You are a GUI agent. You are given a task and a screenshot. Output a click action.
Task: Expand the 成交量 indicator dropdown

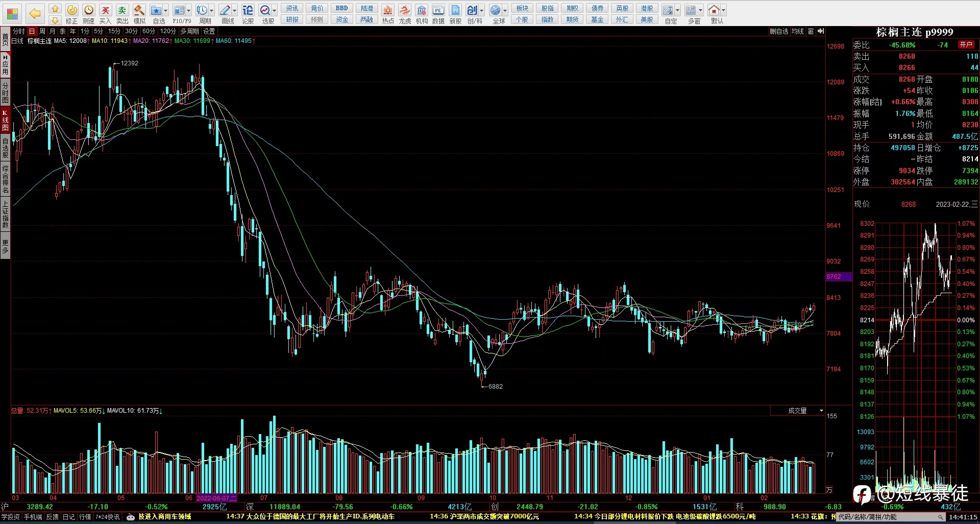(821, 411)
